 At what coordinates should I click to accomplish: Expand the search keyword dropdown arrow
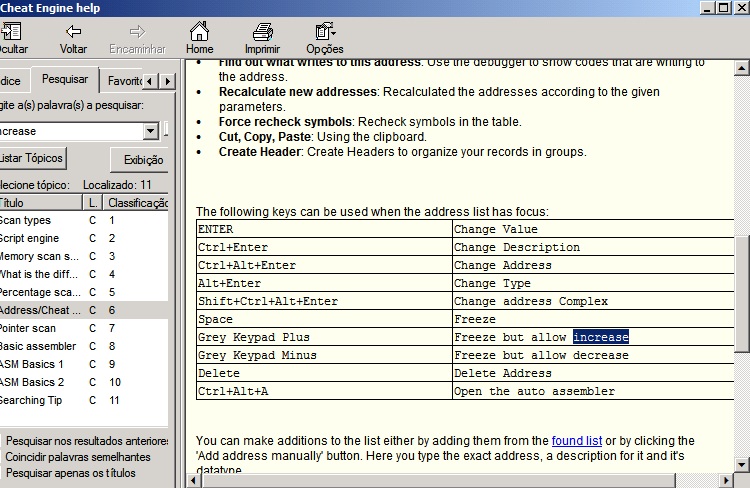pos(151,131)
